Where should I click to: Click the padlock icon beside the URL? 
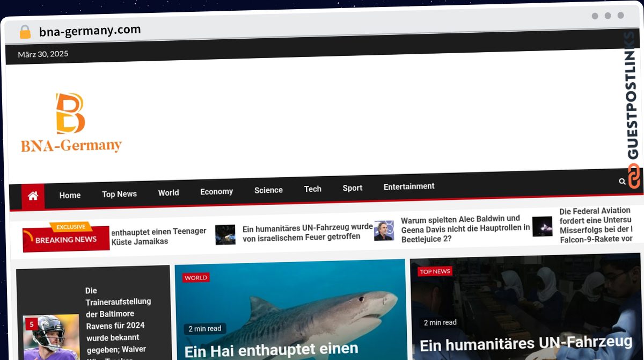[25, 32]
